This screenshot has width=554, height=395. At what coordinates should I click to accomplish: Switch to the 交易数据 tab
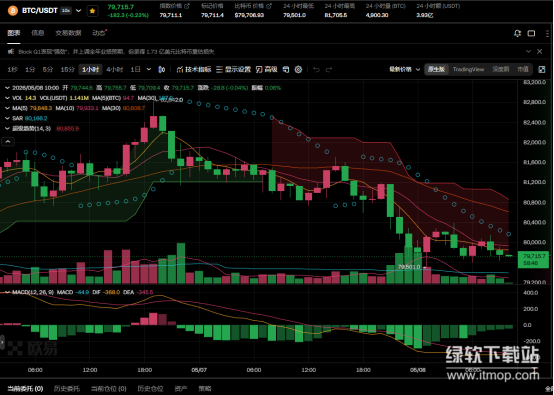click(68, 33)
